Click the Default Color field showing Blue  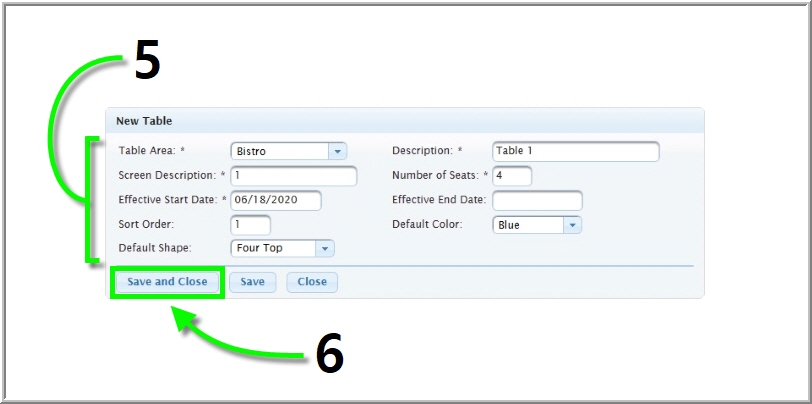(x=528, y=225)
